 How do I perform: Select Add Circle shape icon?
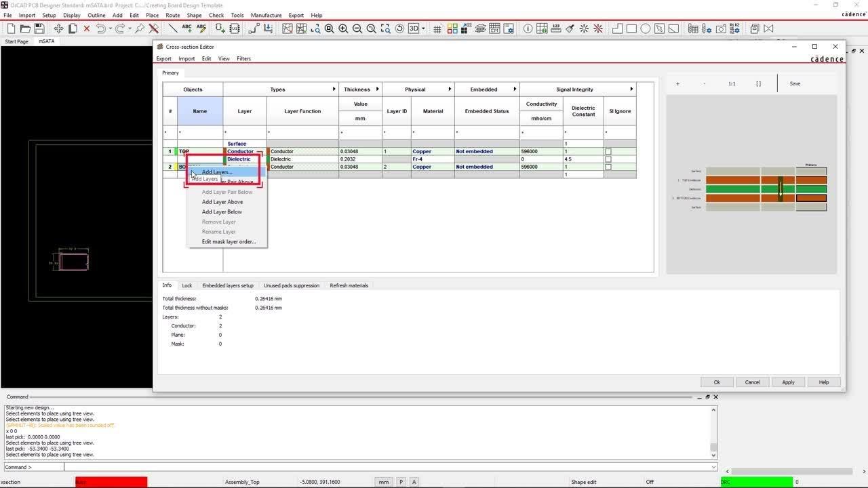point(646,28)
